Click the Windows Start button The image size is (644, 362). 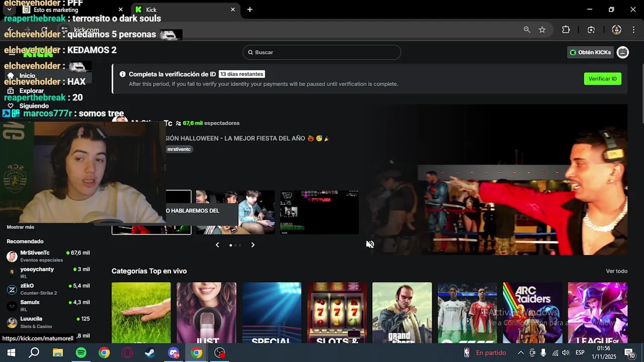tap(11, 353)
